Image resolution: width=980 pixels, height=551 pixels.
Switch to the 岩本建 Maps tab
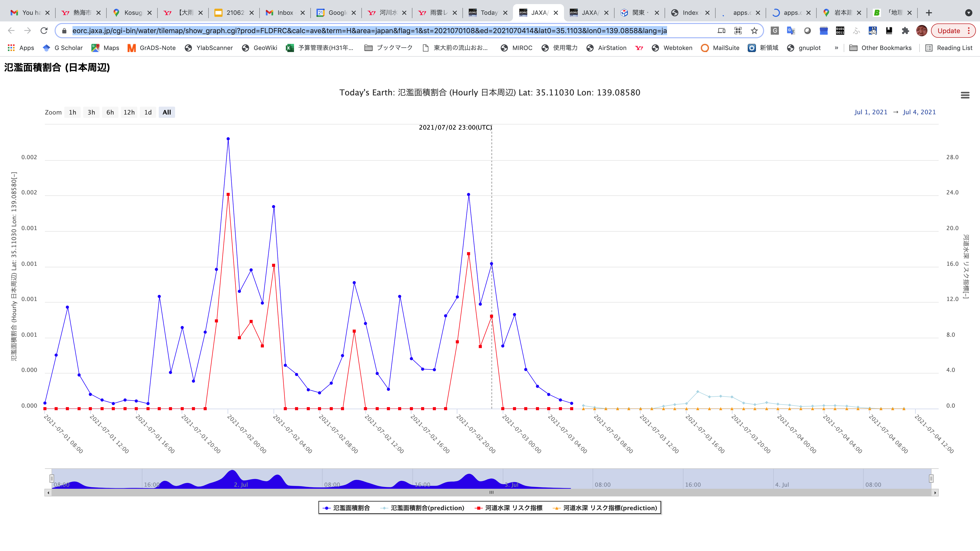[x=842, y=12]
